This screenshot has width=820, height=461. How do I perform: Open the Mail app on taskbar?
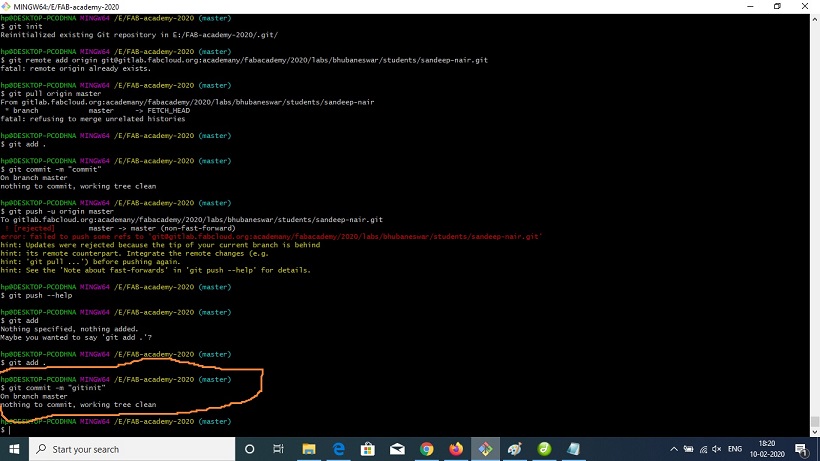(x=397, y=449)
